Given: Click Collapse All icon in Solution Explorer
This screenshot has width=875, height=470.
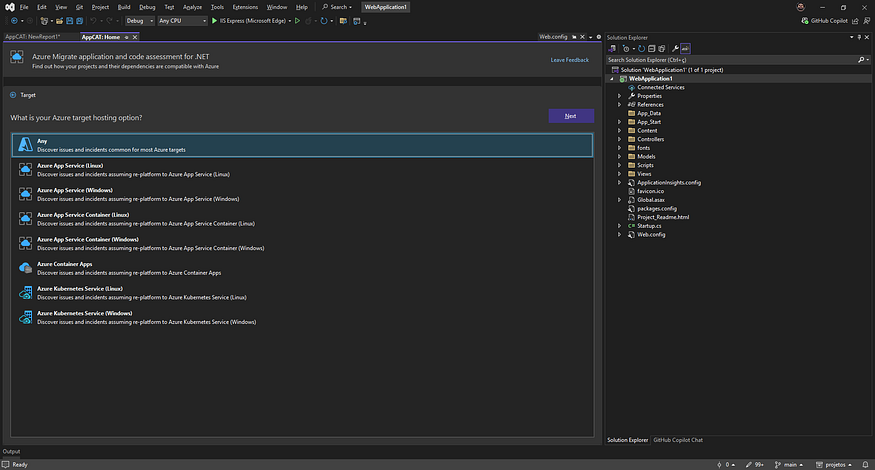Looking at the screenshot, I should (x=650, y=48).
